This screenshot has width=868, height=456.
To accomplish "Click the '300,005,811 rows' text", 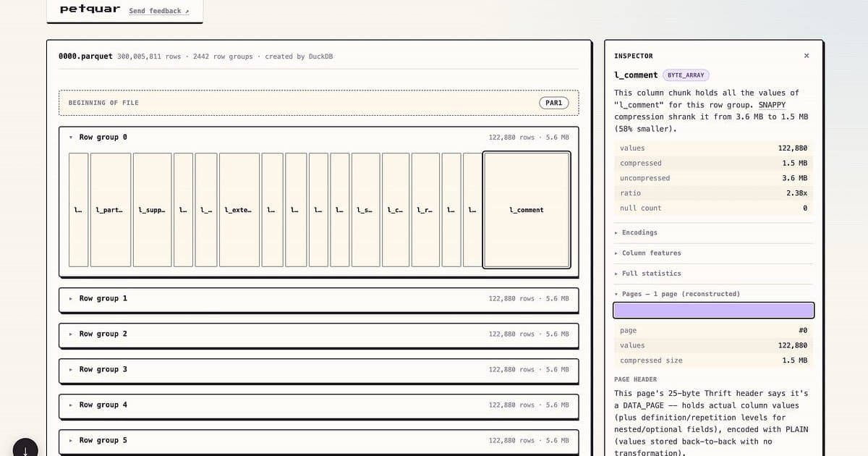I will click(149, 56).
